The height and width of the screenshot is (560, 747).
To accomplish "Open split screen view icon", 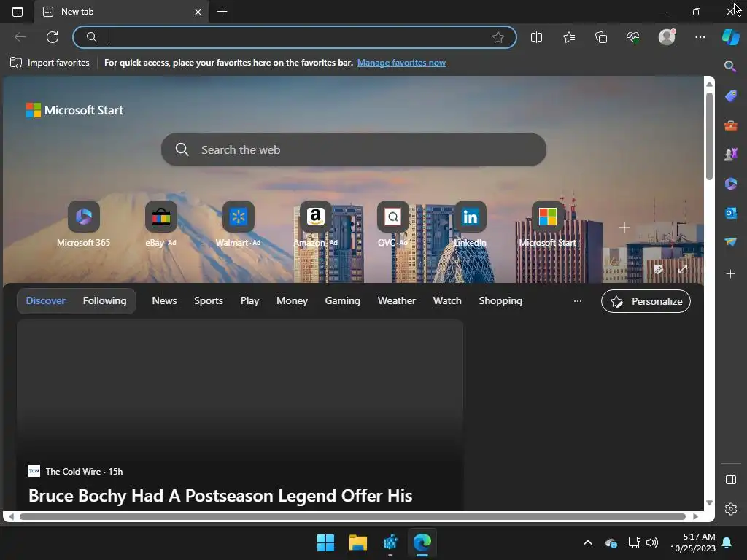I will tap(536, 37).
